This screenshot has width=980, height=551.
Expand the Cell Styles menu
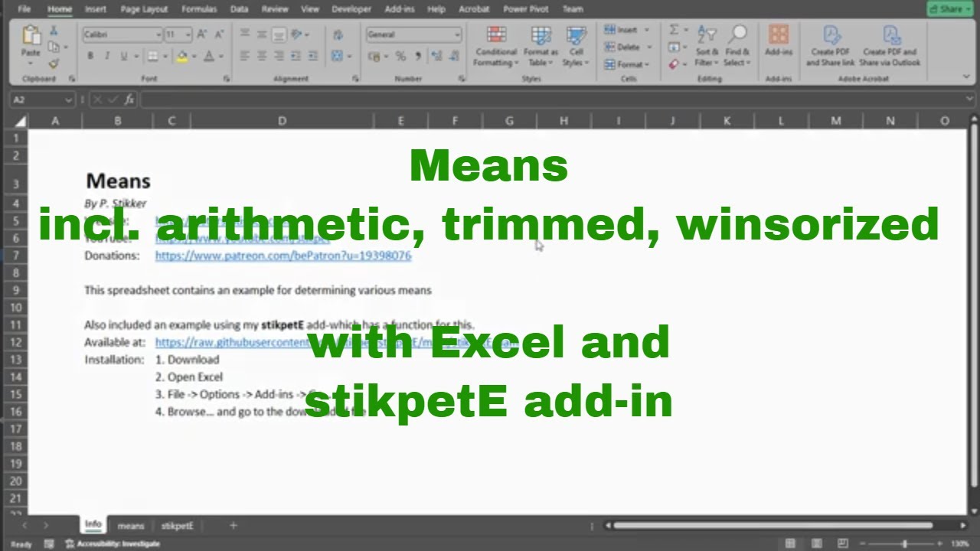click(x=576, y=46)
